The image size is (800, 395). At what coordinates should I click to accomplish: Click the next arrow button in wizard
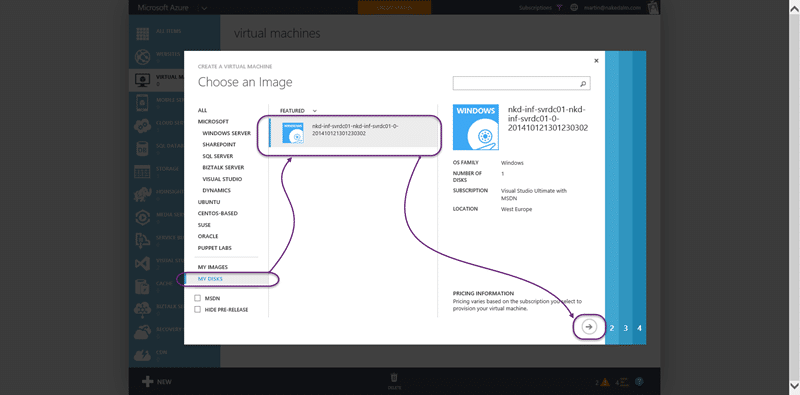[589, 327]
